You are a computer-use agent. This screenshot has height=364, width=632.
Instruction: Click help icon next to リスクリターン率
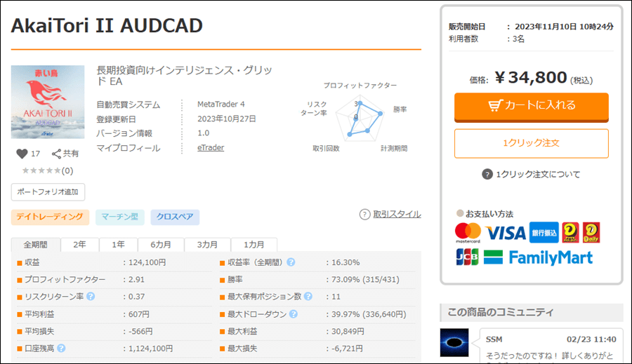[x=91, y=297]
